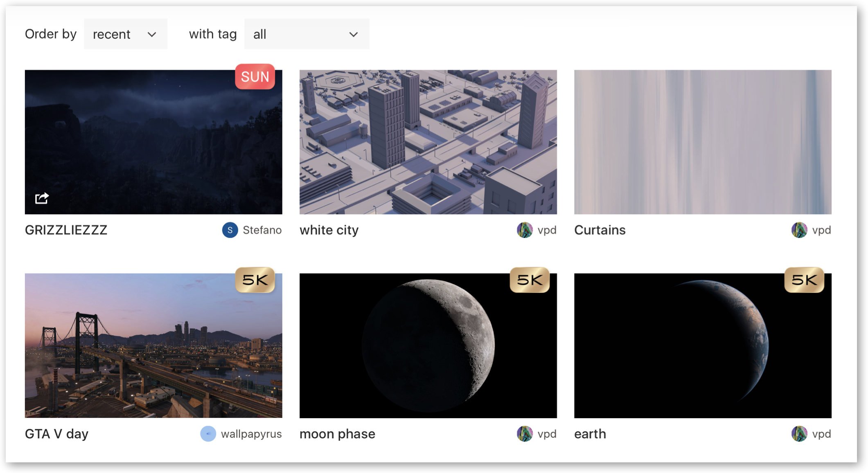Click the 5K badge on earth wallpaper
This screenshot has width=868, height=473.
click(804, 280)
